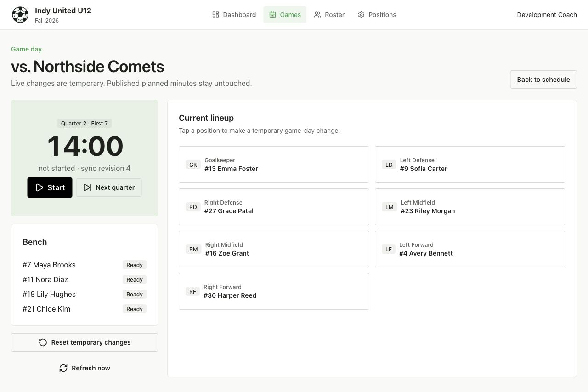
Task: Click the Roster people icon
Action: (317, 15)
